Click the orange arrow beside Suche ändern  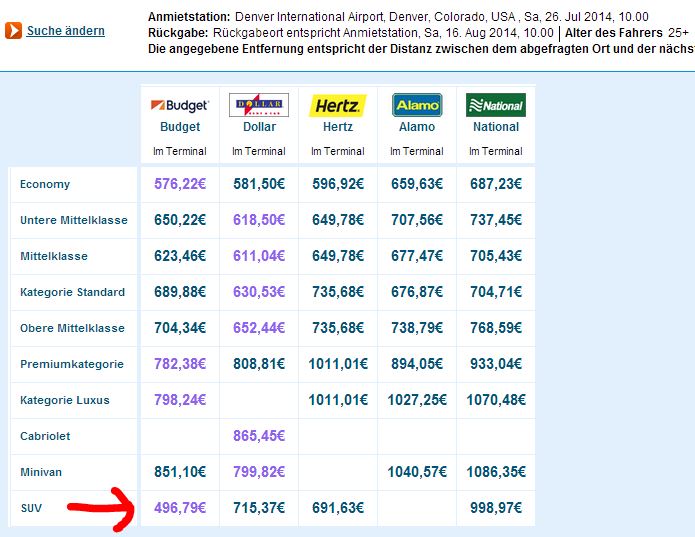pos(13,30)
